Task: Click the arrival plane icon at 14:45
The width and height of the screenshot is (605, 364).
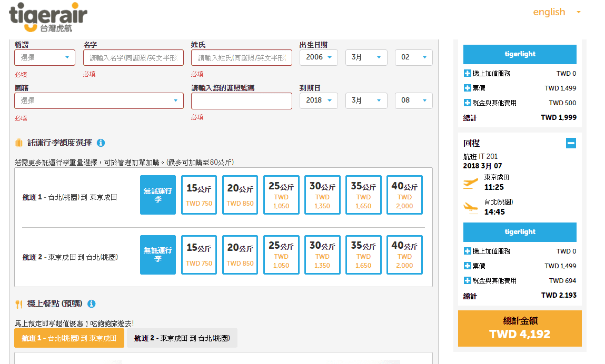Action: (x=470, y=207)
